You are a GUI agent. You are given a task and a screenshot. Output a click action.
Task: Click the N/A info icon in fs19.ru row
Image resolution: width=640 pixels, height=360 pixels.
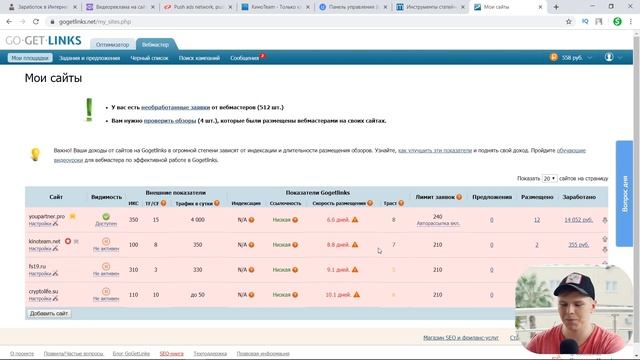(251, 270)
